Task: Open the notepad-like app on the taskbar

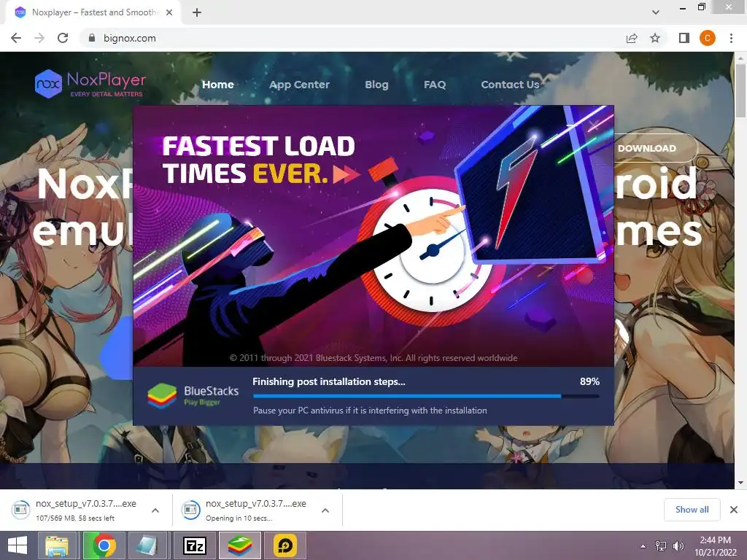Action: 146,545
